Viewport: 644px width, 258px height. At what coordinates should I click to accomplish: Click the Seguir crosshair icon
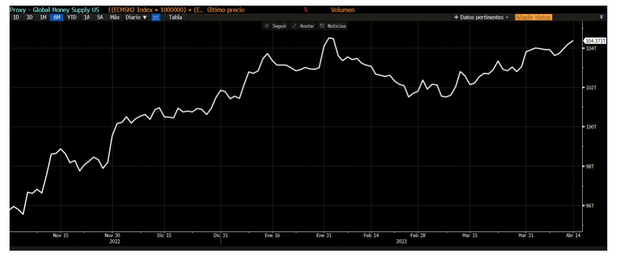tap(267, 26)
